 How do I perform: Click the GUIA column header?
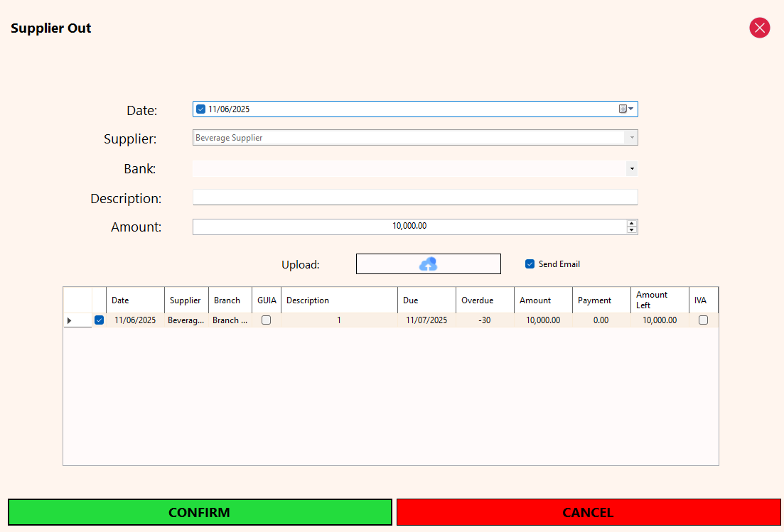(x=267, y=300)
